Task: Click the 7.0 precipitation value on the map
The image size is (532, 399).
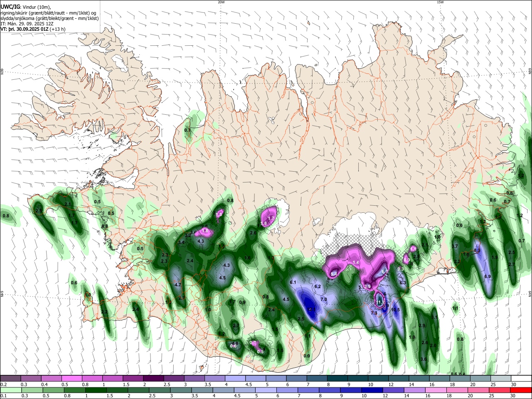Action: click(324, 299)
